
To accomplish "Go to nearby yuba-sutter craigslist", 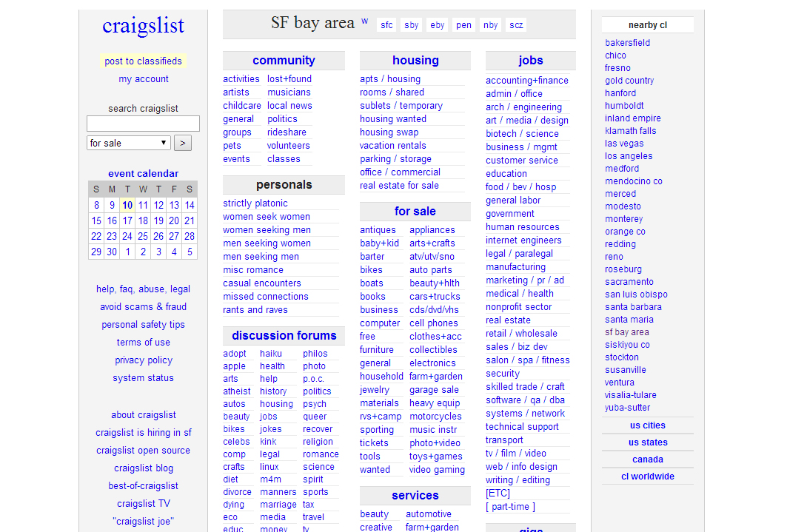I will tap(627, 408).
